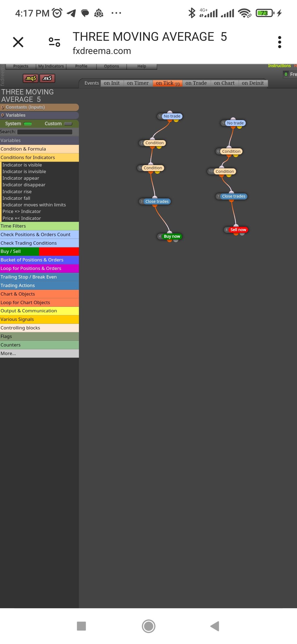297x644 pixels.
Task: Expand the Trading Actions category
Action: 39,285
